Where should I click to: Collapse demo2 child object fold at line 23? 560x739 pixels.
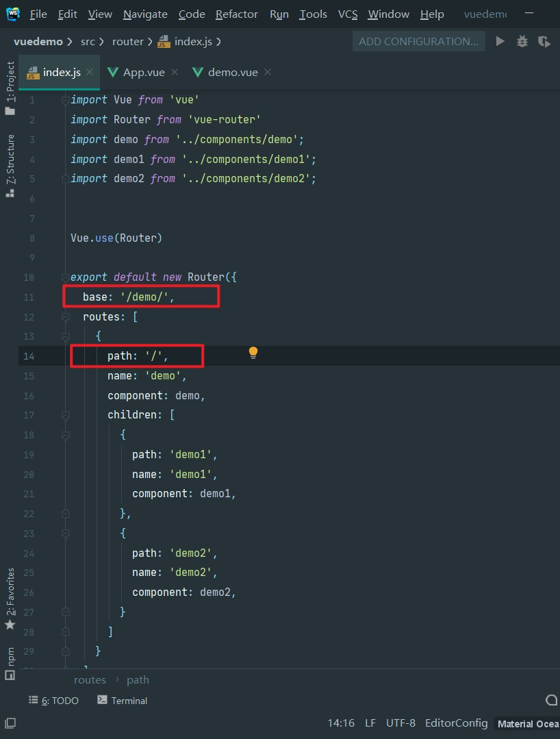(x=66, y=534)
